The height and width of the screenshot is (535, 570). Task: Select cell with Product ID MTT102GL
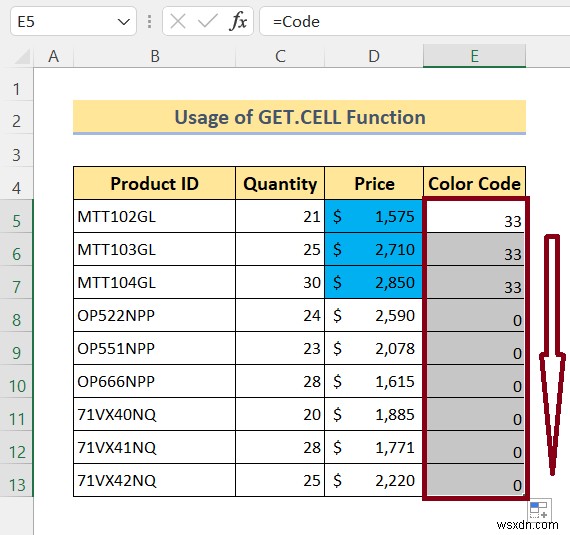[154, 216]
